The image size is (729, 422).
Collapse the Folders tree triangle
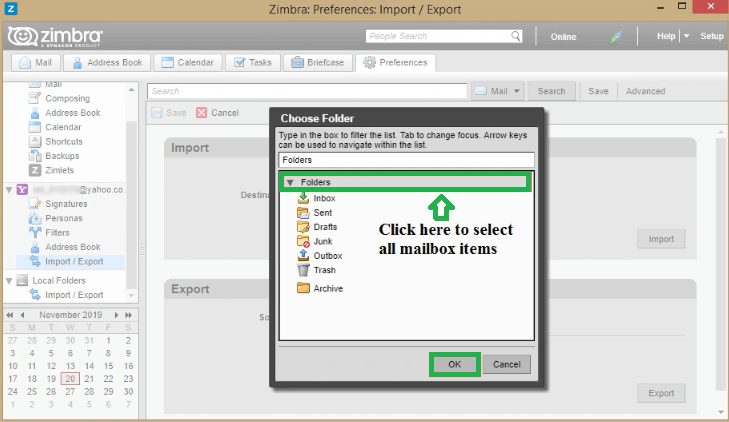click(290, 182)
